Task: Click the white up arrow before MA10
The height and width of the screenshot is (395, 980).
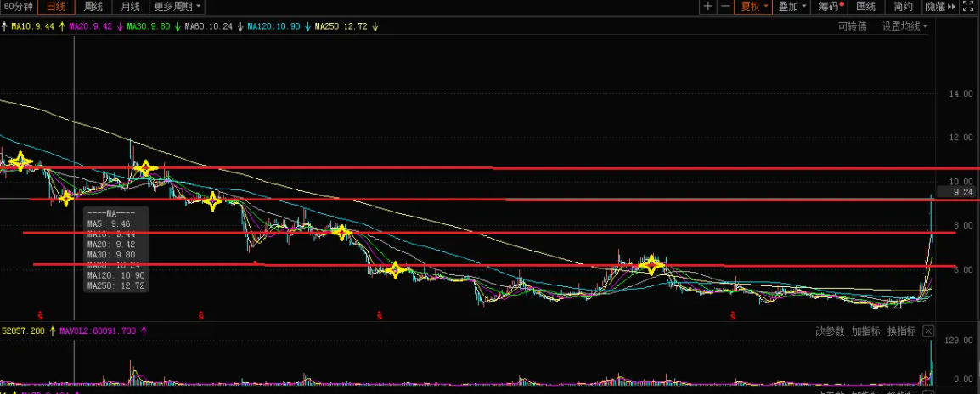Action: tap(4, 26)
